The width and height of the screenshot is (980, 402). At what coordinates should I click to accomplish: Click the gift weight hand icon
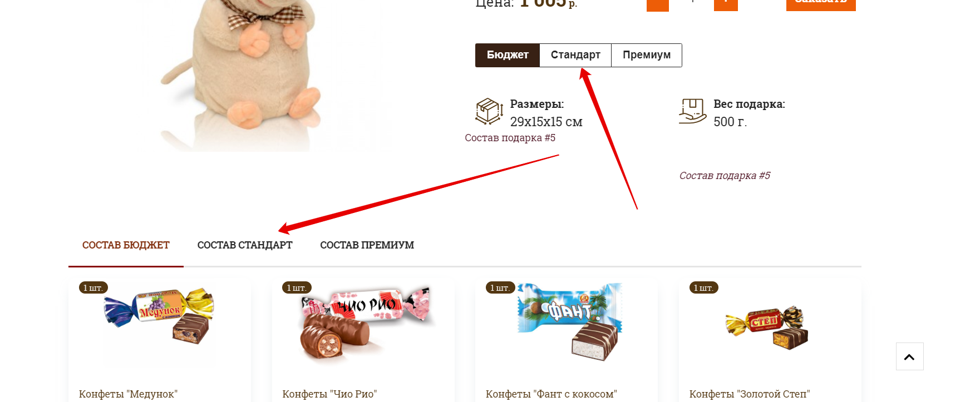[693, 111]
